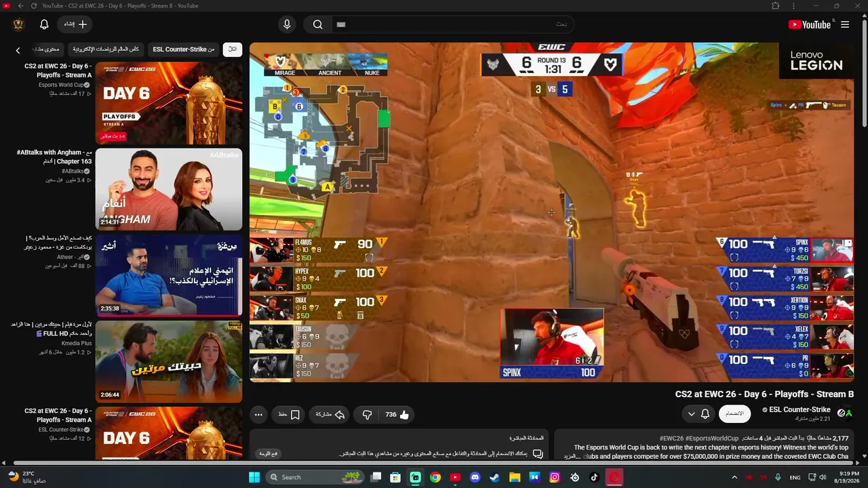The height and width of the screenshot is (488, 868).
Task: Open the browser extensions puzzle icon
Action: [776, 6]
